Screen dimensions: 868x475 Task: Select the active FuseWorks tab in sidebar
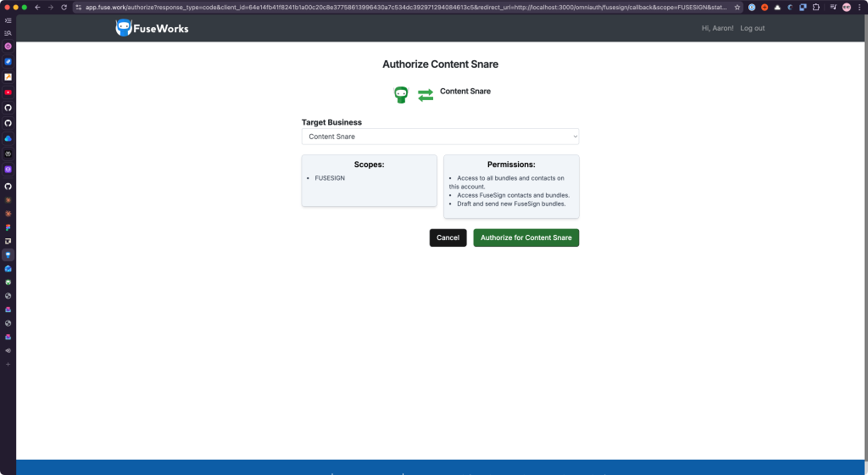click(x=8, y=254)
